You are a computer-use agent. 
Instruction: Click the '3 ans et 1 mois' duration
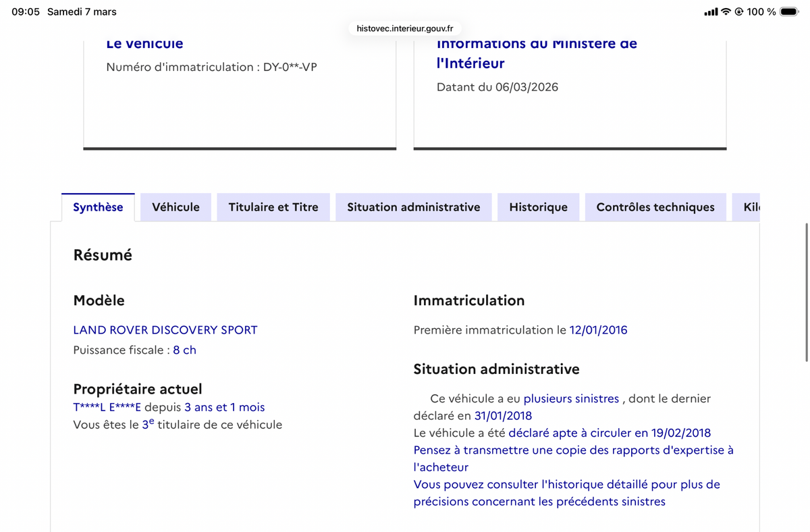[x=225, y=407]
